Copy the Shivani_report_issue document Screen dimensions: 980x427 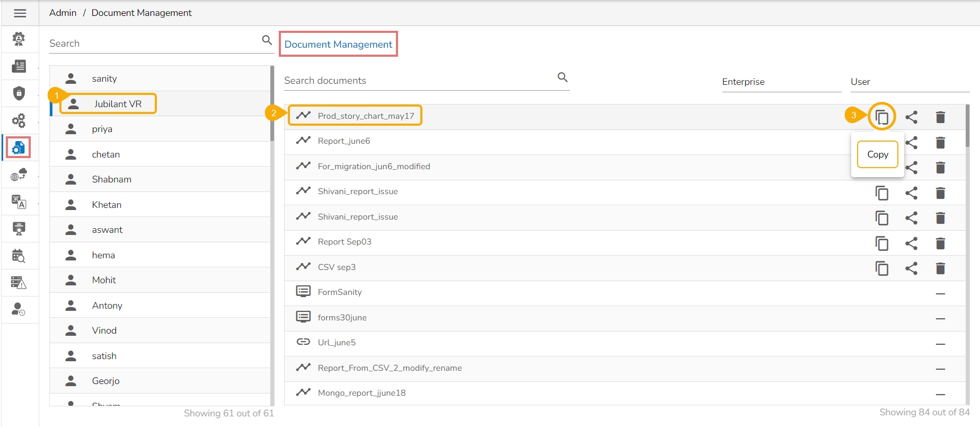881,193
